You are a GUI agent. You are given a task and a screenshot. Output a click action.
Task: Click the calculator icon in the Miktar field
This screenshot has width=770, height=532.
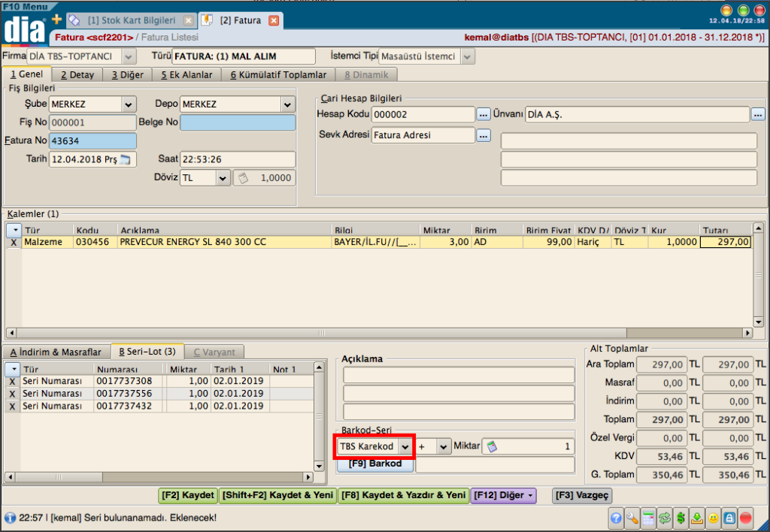(x=492, y=446)
